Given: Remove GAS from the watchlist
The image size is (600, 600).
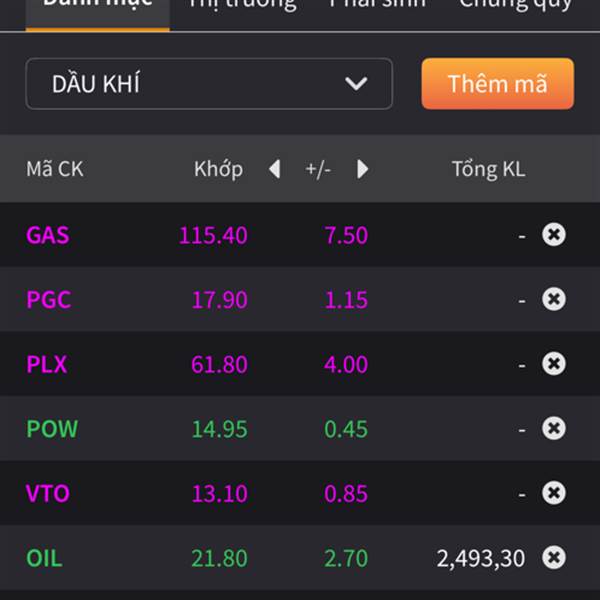Looking at the screenshot, I should (553, 235).
